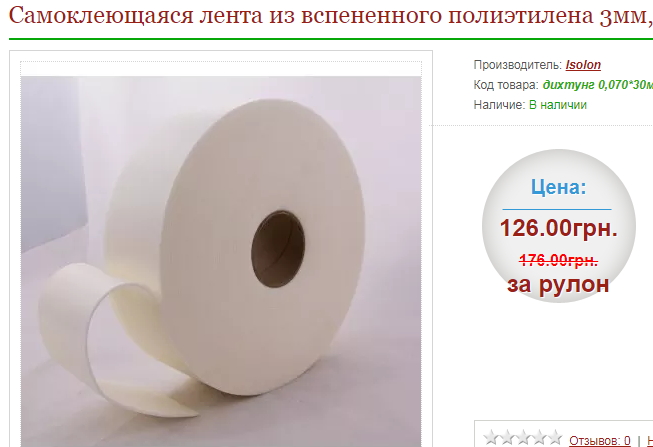Click the partially visible link after reviews
This screenshot has height=447, width=653.
650,440
